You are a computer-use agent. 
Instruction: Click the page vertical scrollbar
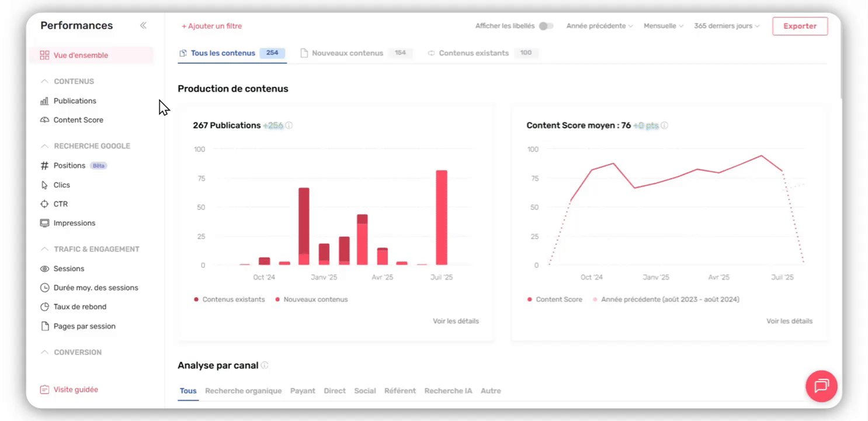pos(841,57)
